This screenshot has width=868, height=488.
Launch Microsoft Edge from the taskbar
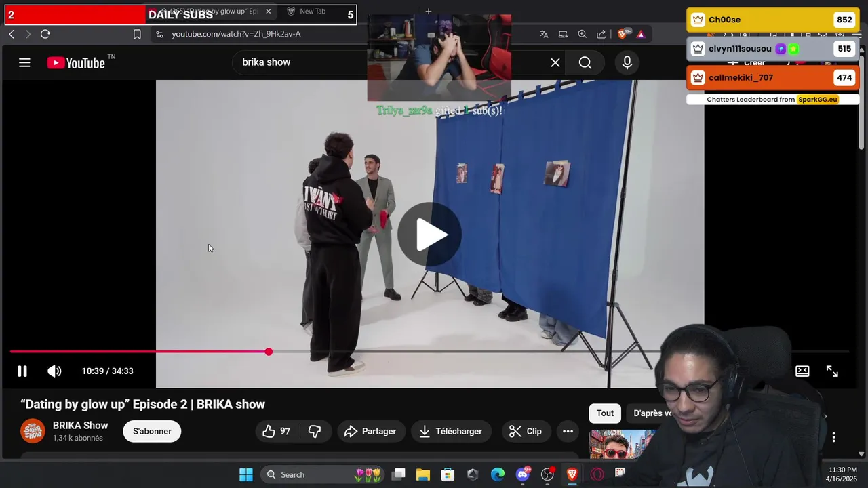coord(498,475)
